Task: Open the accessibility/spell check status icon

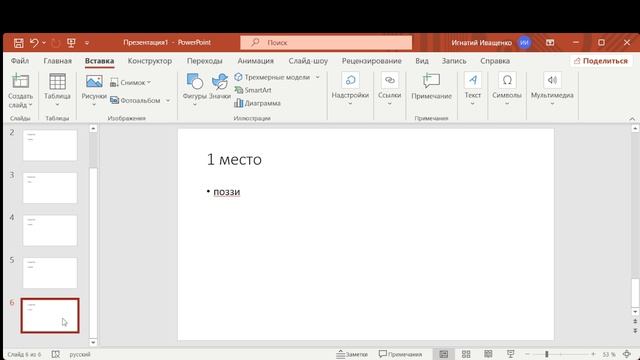Action: click(x=56, y=354)
